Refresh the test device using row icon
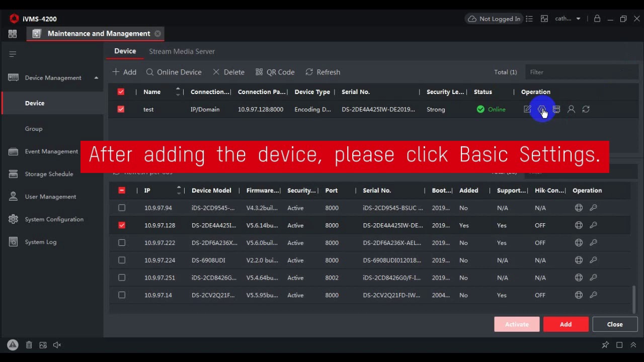Screen dimensions: 644x362 point(586,109)
